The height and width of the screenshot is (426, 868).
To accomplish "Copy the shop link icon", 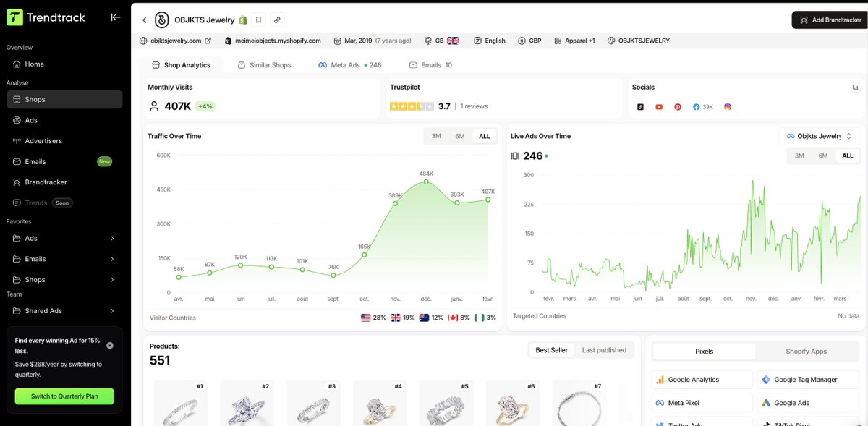I will (277, 20).
